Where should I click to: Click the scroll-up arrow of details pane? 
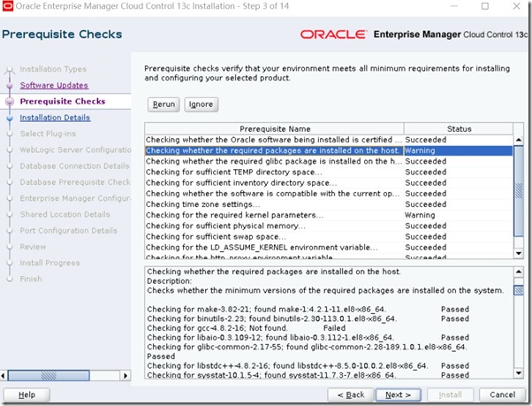519,272
